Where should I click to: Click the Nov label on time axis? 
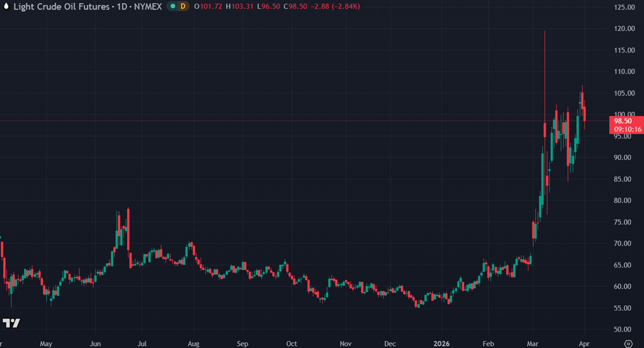point(345,344)
